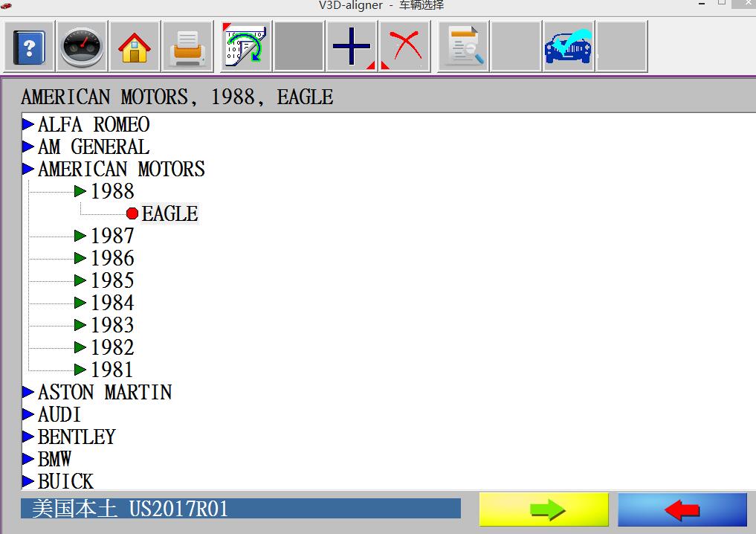Viewport: 756px width, 534px height.
Task: Click the document refresh arrow icon
Action: (x=245, y=47)
